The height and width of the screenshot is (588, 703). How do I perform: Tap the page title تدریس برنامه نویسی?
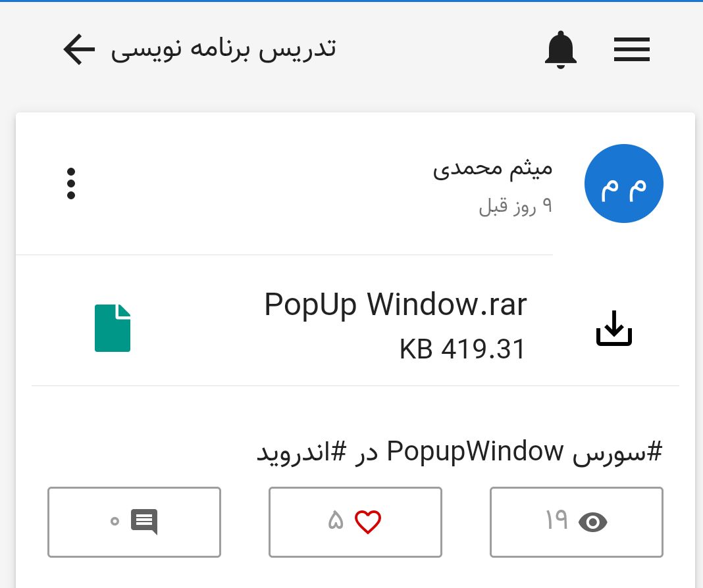click(x=223, y=49)
